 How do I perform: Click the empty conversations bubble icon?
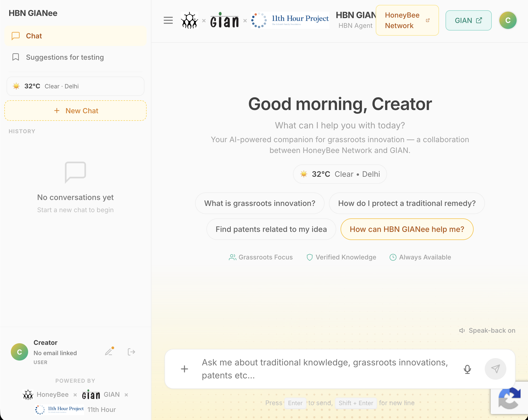(x=75, y=172)
